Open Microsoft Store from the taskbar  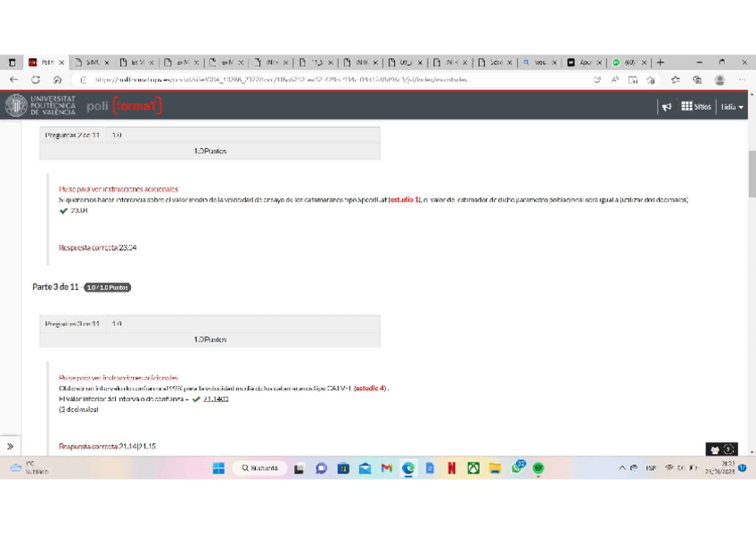[x=343, y=468]
